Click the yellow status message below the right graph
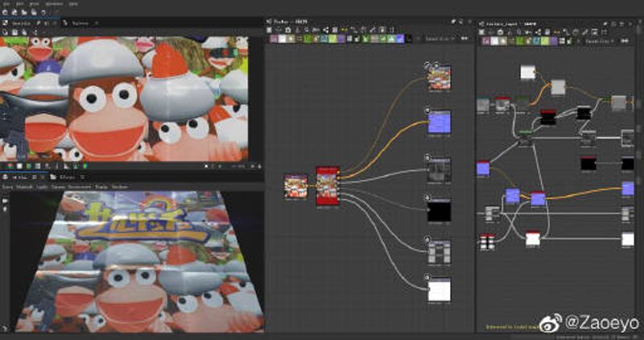644x340 pixels. pyautogui.click(x=511, y=327)
